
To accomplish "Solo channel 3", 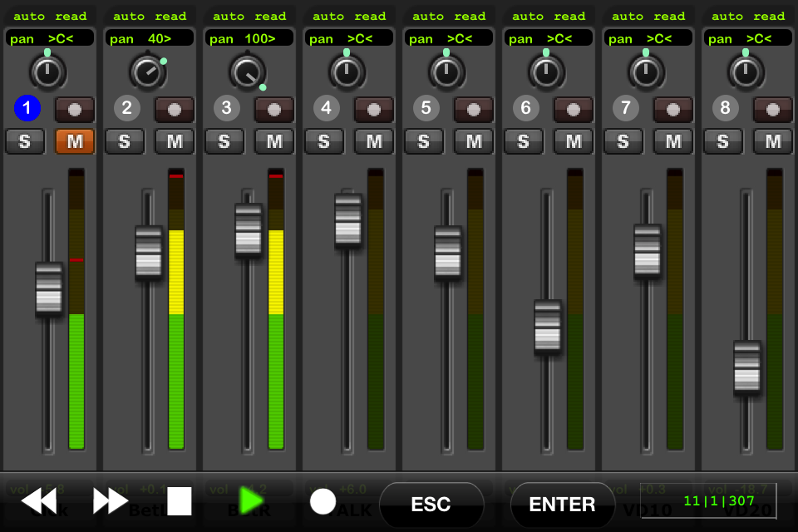I will coord(224,141).
